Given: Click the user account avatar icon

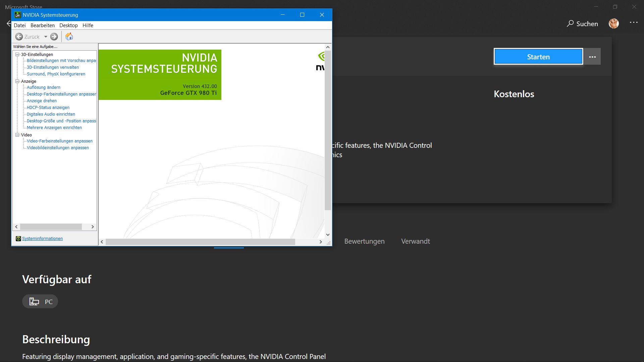Looking at the screenshot, I should coord(613,23).
